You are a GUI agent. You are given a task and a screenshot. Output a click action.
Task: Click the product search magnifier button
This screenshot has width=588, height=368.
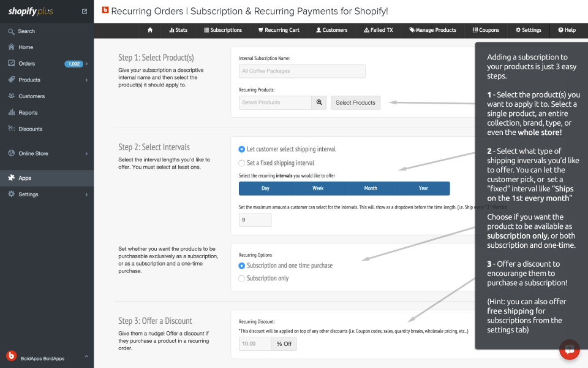tap(318, 102)
